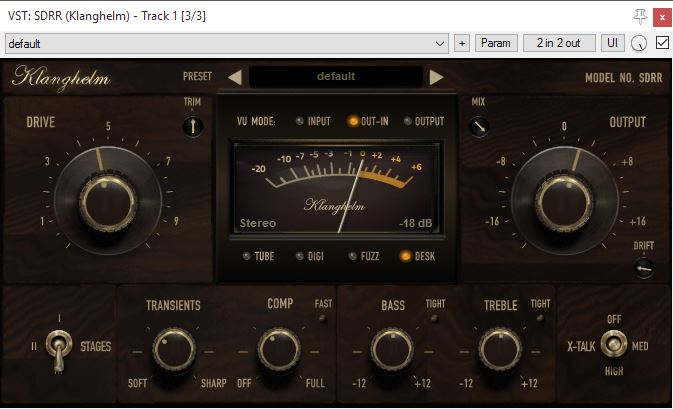This screenshot has width=673, height=409.
Task: Click the default preset name display
Action: (336, 77)
